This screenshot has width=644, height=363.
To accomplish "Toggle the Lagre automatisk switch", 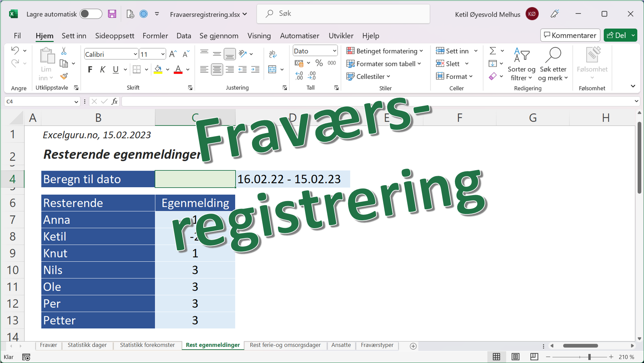I will click(91, 14).
